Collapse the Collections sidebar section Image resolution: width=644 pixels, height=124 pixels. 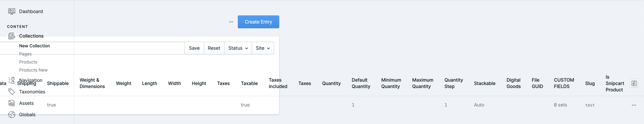pyautogui.click(x=31, y=36)
